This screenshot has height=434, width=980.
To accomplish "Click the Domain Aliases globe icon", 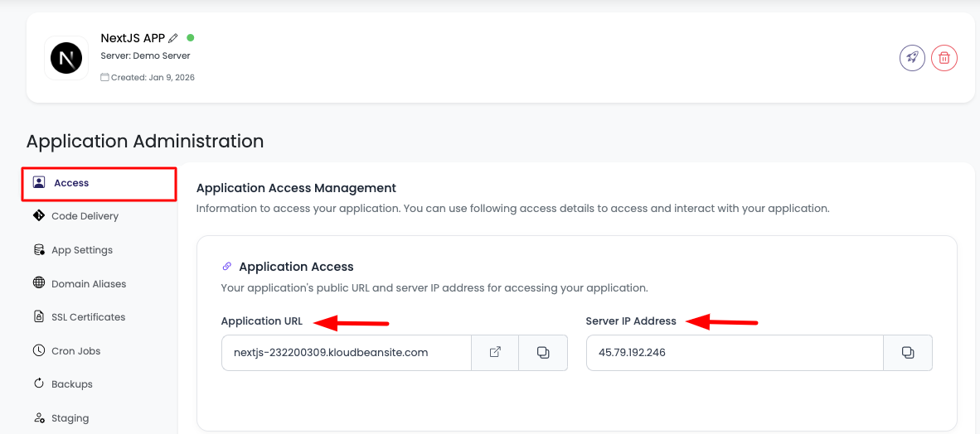I will coord(39,283).
